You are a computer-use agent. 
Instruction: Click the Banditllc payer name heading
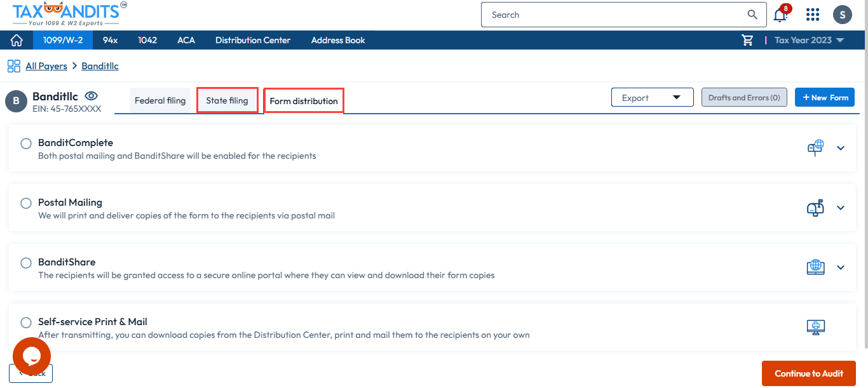point(55,97)
